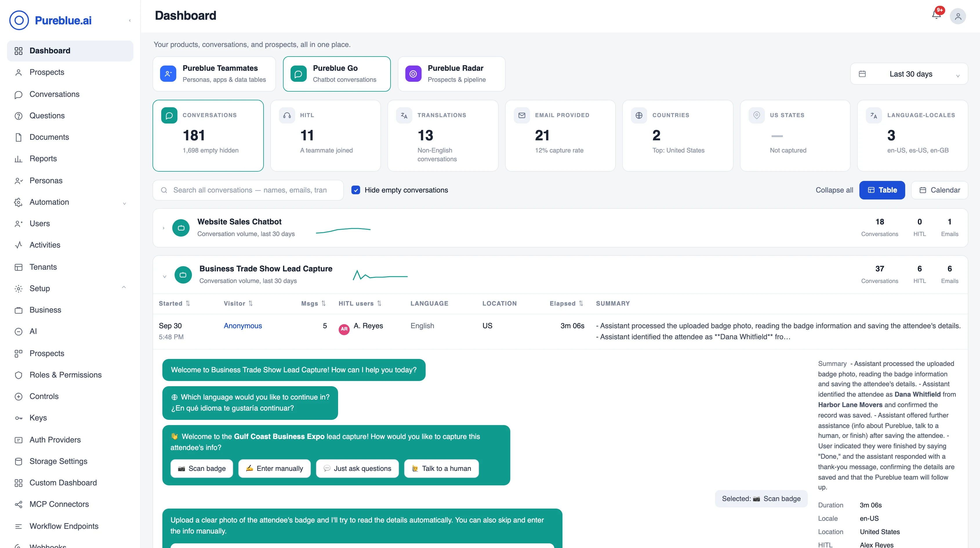The width and height of the screenshot is (980, 548).
Task: Click the Website Sales Chatbot bot icon
Action: tap(181, 228)
